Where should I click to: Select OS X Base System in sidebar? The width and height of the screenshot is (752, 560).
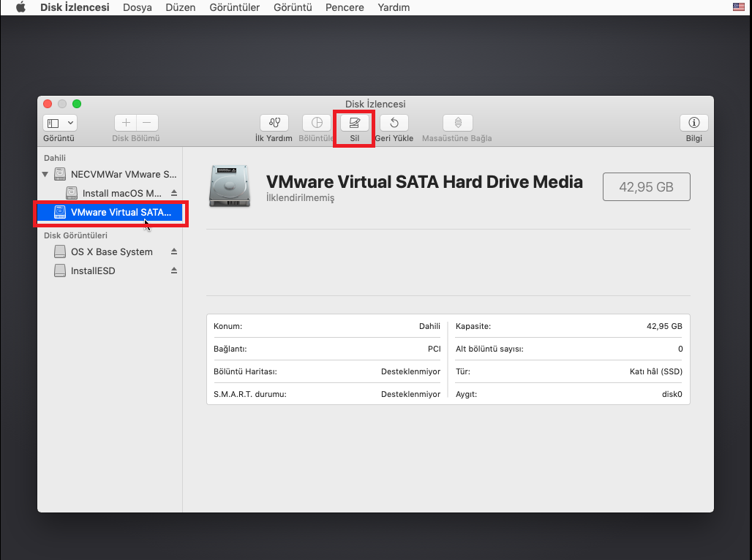click(111, 251)
